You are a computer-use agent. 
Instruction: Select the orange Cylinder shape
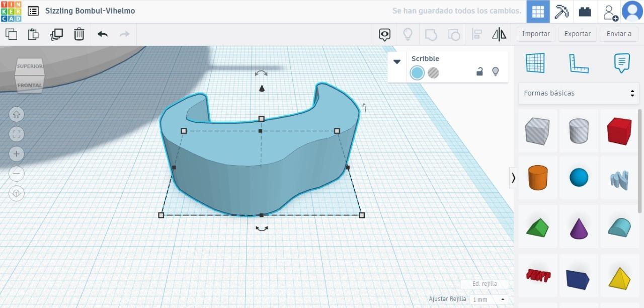tap(537, 178)
